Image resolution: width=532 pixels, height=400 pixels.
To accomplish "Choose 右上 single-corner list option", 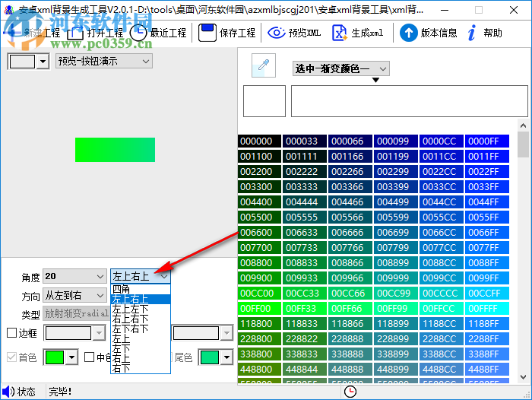I will (x=141, y=358).
